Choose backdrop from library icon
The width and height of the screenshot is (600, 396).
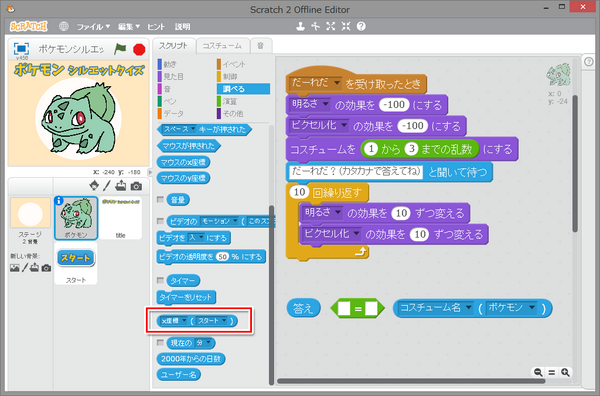[15, 268]
